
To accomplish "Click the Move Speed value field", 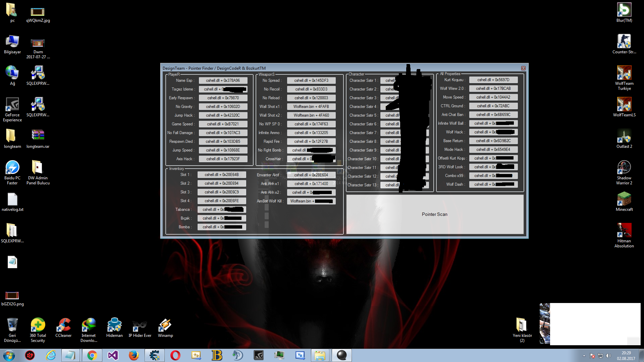I will click(493, 97).
